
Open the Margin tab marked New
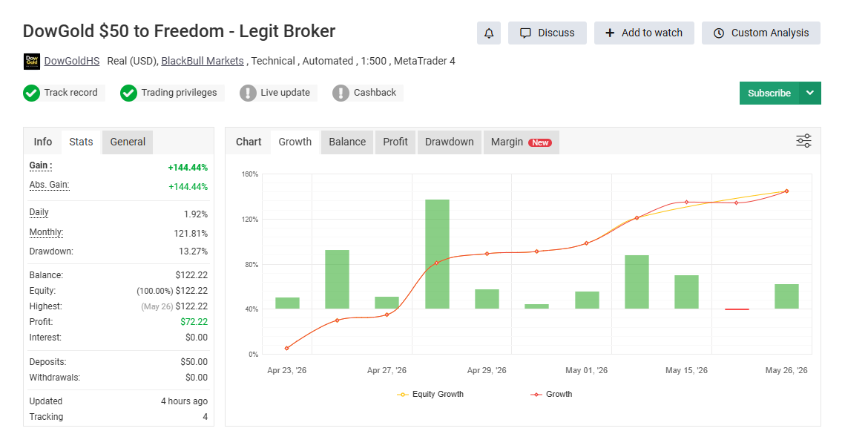[x=522, y=142]
